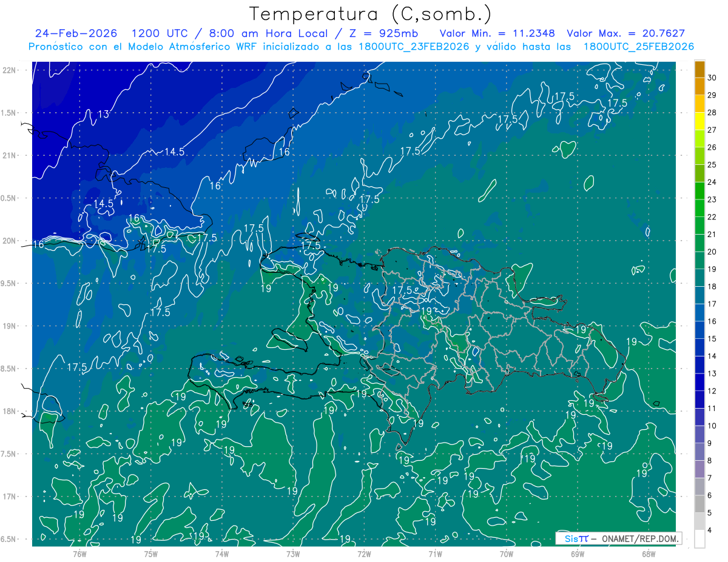Pick the orange swatch between 29 and 30
The height and width of the screenshot is (562, 728).
(699, 86)
